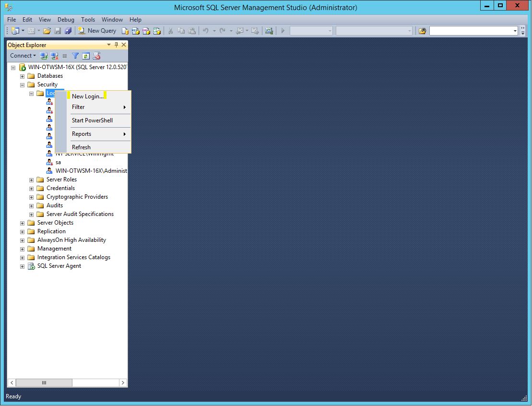Expand the Databases folder
The image size is (532, 406).
click(23, 76)
